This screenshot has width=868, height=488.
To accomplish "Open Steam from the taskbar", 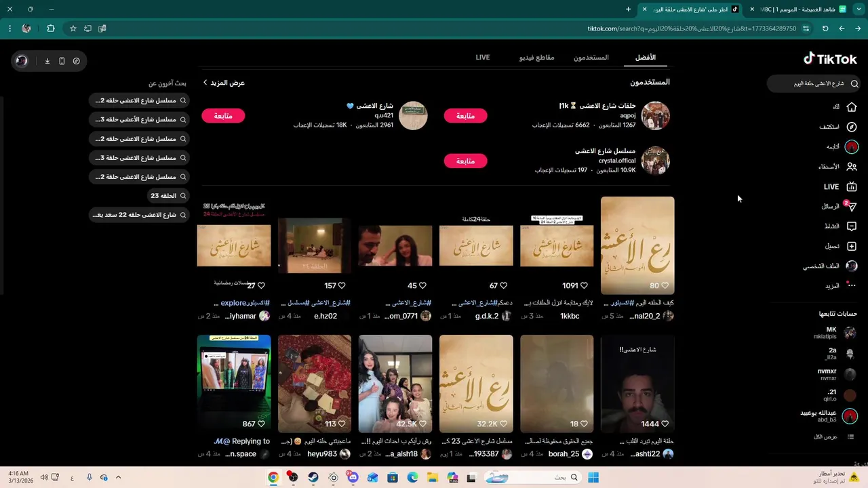I will (x=313, y=478).
